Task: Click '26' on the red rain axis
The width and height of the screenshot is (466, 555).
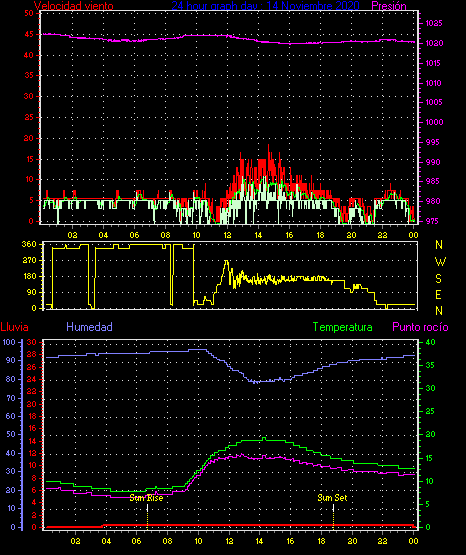Action: coord(32,367)
